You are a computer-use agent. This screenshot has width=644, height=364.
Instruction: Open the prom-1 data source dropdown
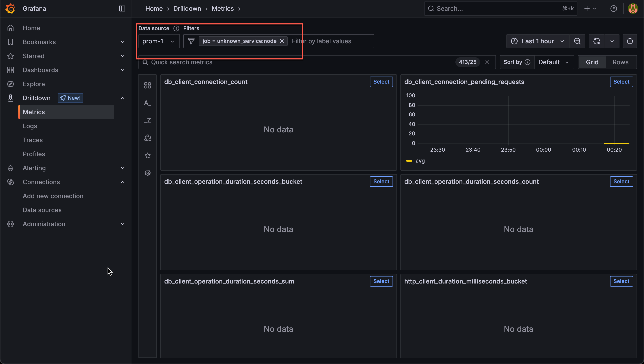tap(159, 41)
